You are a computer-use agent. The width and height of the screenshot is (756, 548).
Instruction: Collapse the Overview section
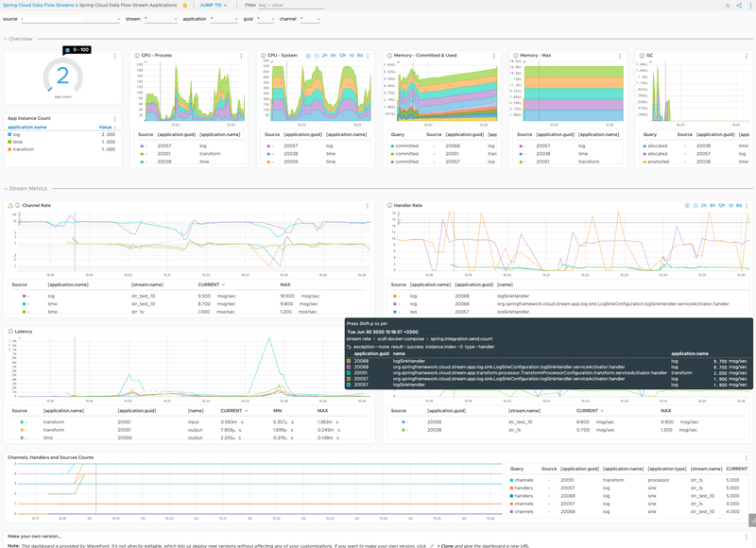(x=6, y=39)
